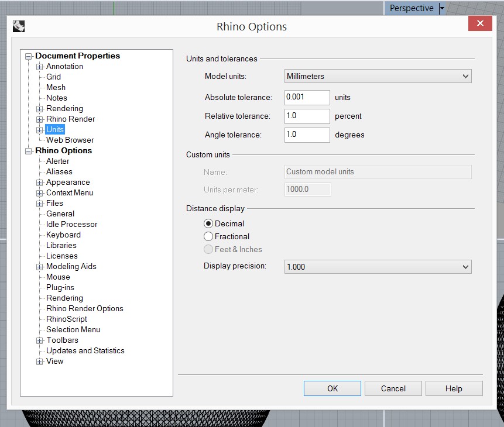Open Rhino Render Options page
The image size is (504, 427).
[84, 308]
